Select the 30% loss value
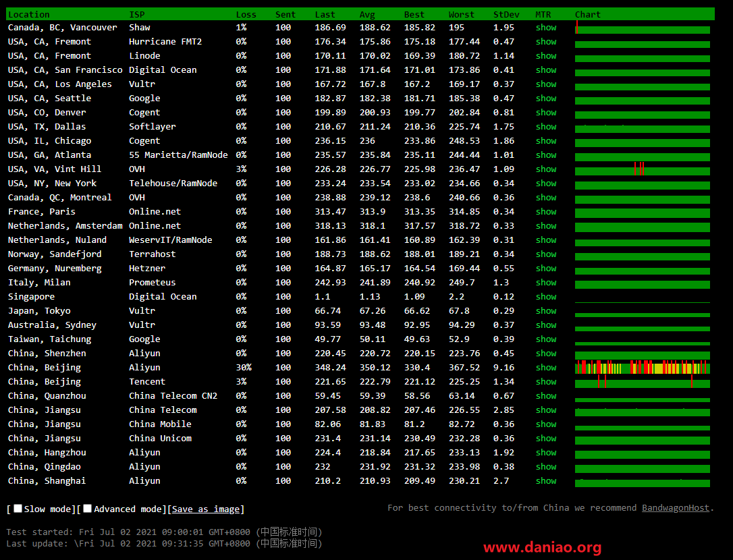The image size is (733, 560). coord(244,368)
